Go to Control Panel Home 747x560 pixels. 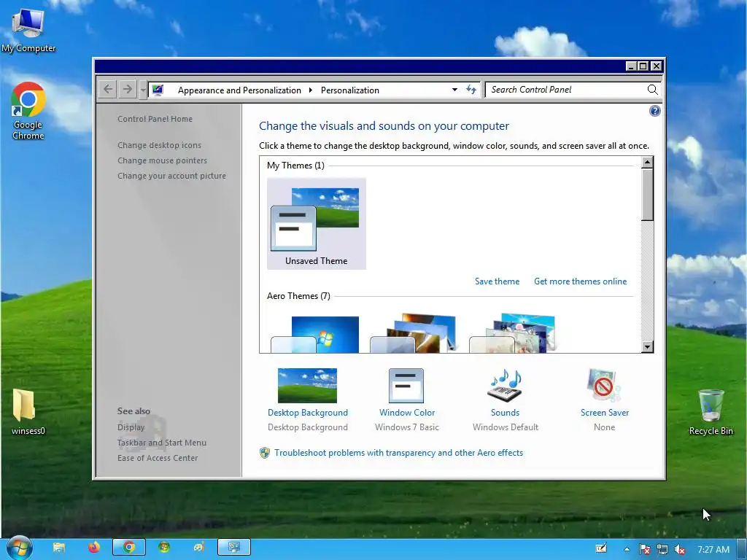pyautogui.click(x=155, y=119)
